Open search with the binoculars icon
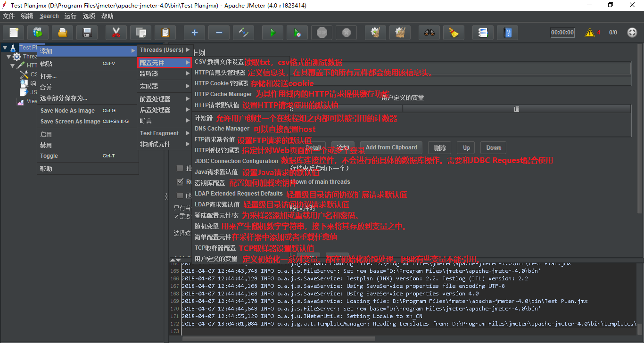The height and width of the screenshot is (343, 644). point(429,33)
